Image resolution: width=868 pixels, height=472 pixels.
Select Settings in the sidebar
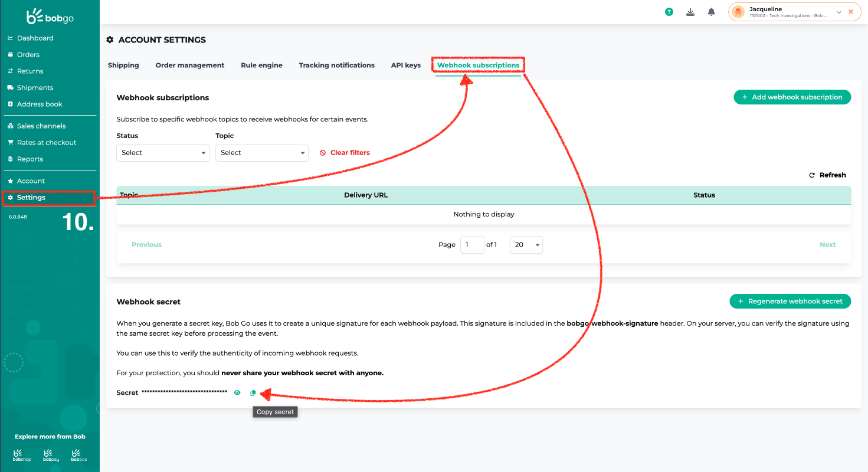(31, 198)
